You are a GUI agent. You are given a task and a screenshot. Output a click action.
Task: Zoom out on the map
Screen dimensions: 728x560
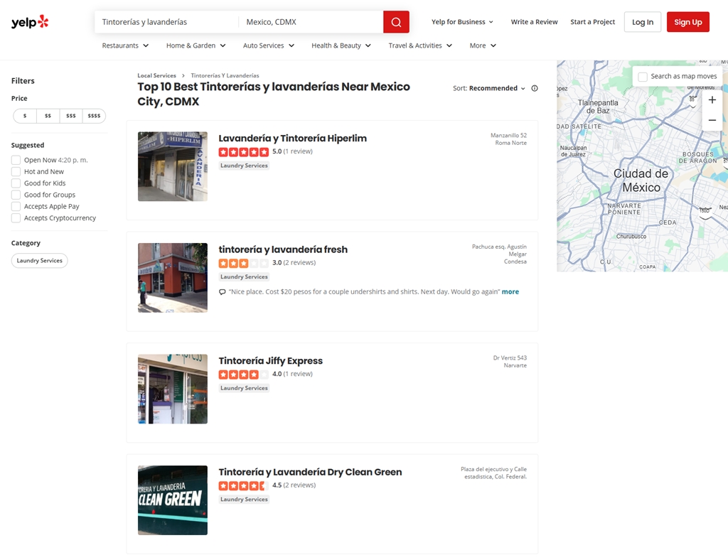pyautogui.click(x=712, y=121)
